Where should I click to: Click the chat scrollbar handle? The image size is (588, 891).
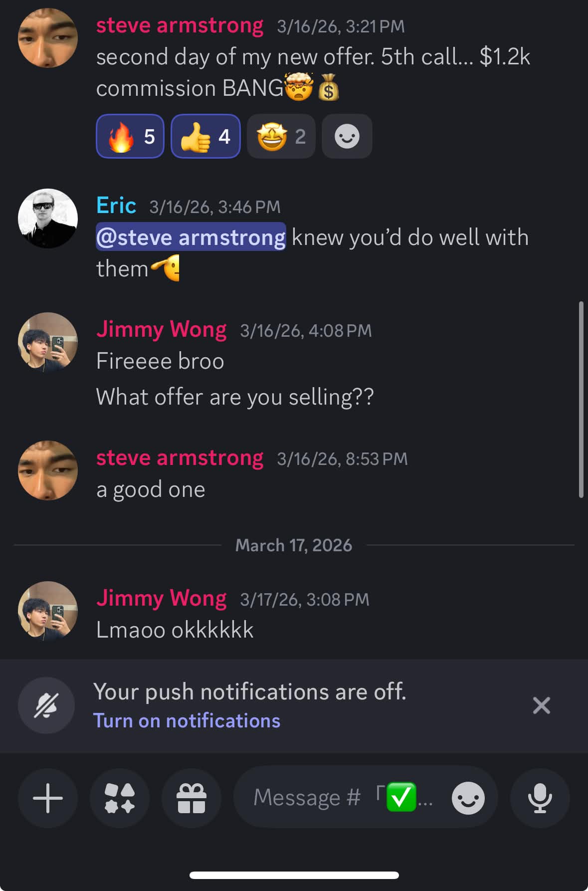click(x=581, y=399)
